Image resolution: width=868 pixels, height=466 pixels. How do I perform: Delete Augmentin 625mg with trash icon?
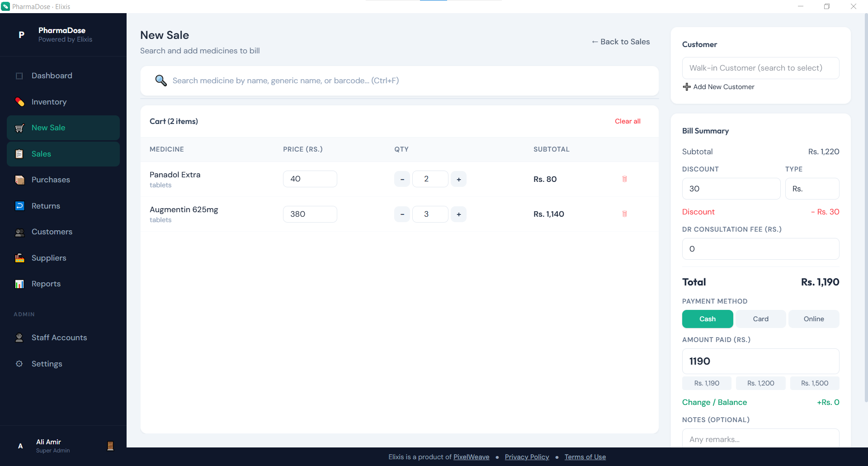click(x=624, y=214)
